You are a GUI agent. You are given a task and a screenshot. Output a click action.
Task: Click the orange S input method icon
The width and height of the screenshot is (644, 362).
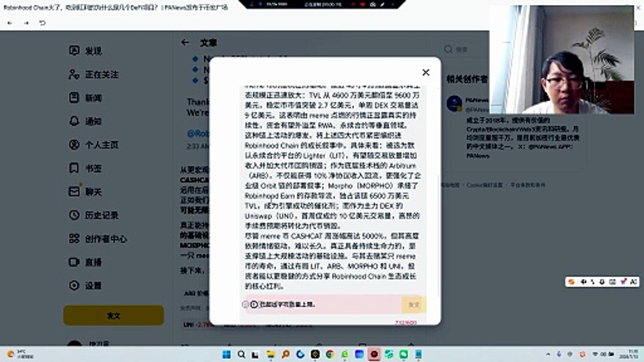[571, 282]
